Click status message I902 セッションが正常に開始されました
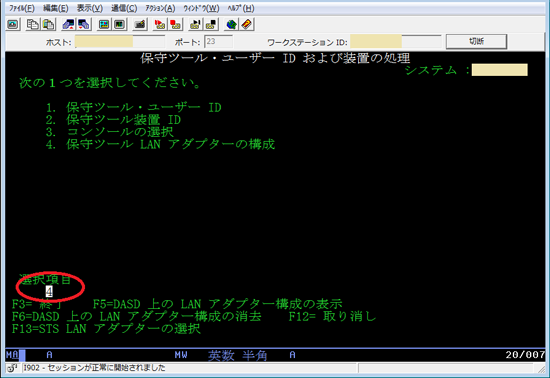550x378 pixels. click(x=94, y=368)
